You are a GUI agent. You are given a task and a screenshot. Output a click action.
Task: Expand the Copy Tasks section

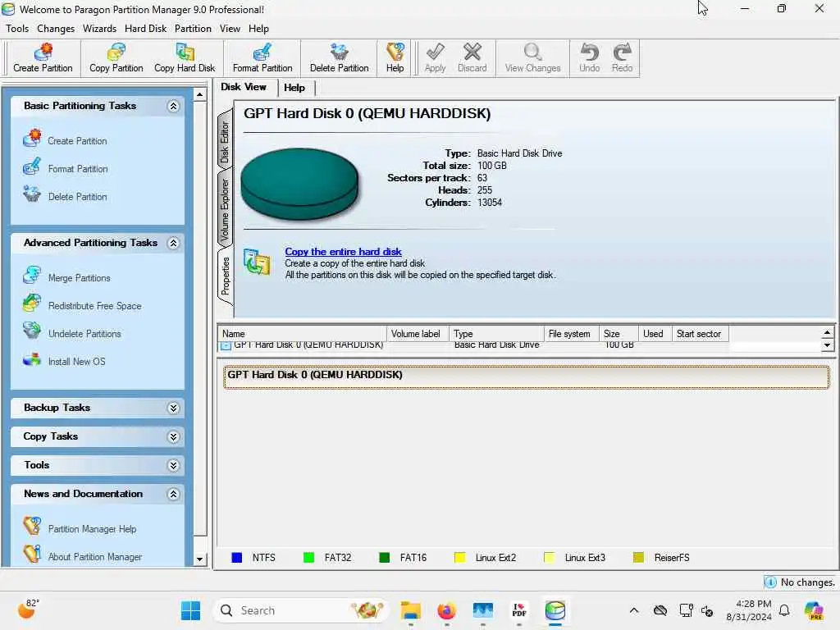coord(173,437)
